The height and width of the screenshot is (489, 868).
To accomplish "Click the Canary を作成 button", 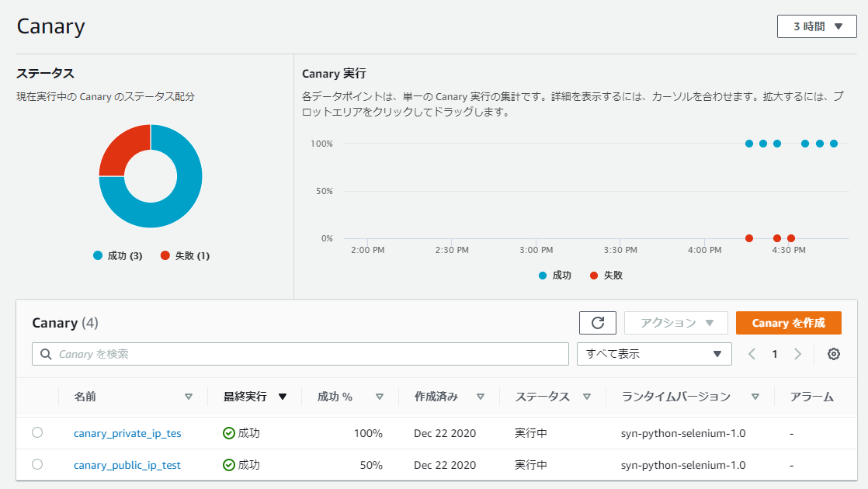I will coord(788,323).
